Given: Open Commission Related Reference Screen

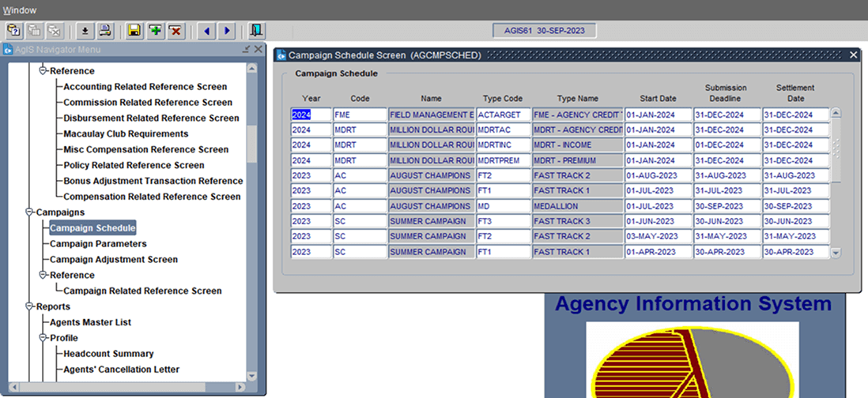Looking at the screenshot, I should (x=148, y=103).
